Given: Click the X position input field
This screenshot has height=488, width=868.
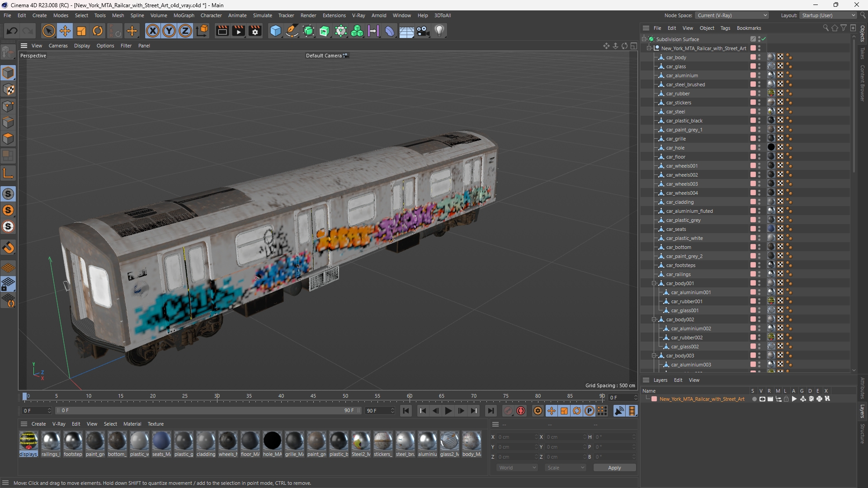Looking at the screenshot, I should click(x=517, y=437).
